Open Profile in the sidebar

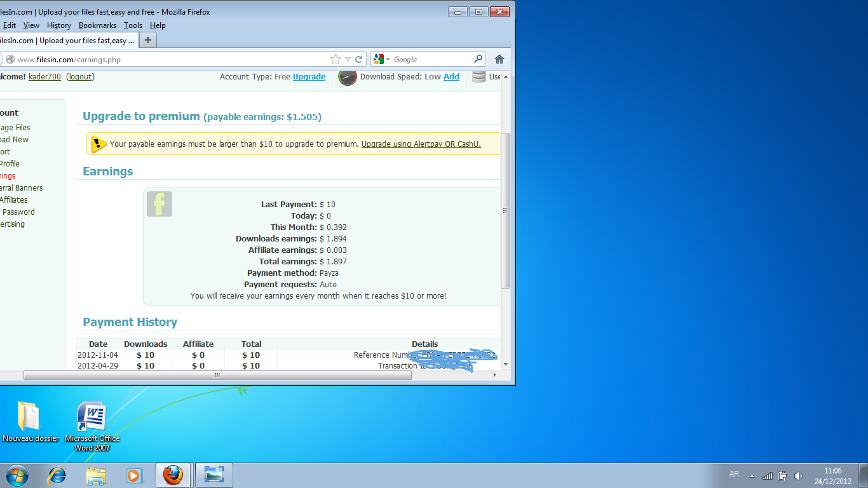pyautogui.click(x=10, y=164)
